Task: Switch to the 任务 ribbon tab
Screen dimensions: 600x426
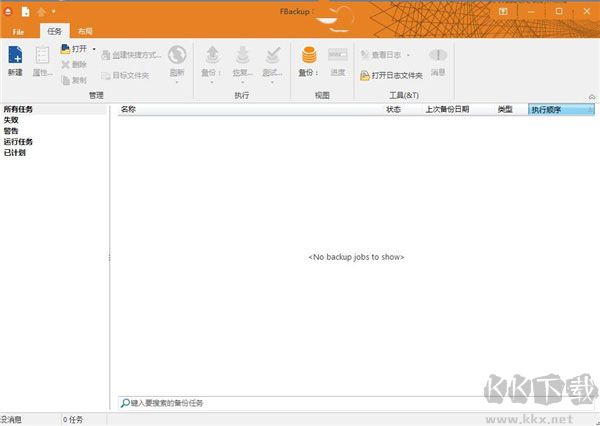Action: point(54,31)
